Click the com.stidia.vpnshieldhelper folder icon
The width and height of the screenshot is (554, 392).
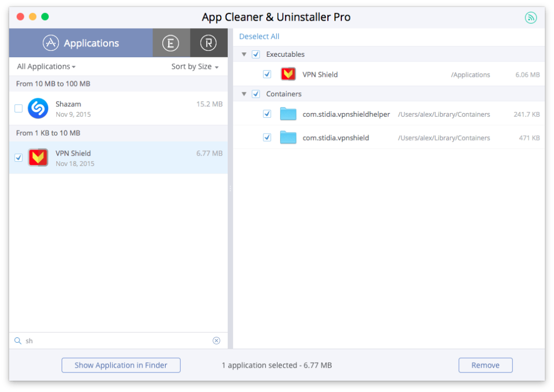288,114
